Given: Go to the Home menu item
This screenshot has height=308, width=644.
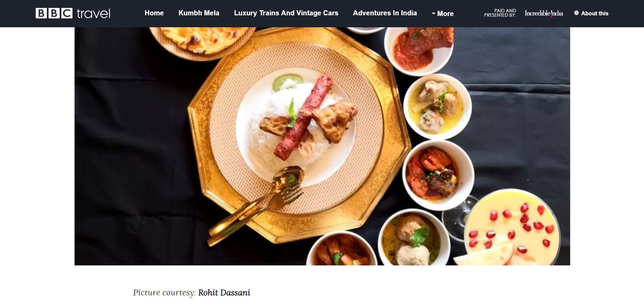Looking at the screenshot, I should coord(154,13).
